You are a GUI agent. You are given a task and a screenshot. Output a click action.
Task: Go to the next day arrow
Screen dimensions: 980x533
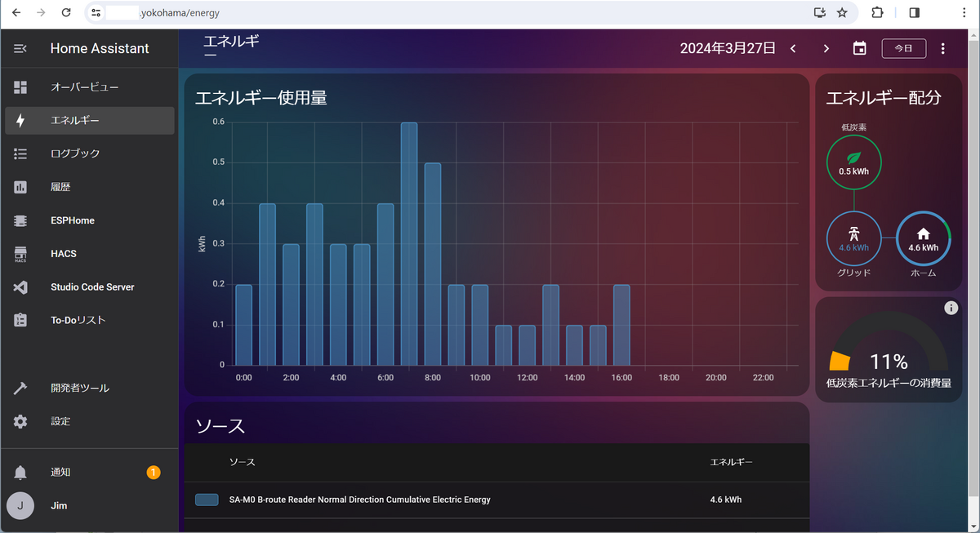(x=826, y=49)
